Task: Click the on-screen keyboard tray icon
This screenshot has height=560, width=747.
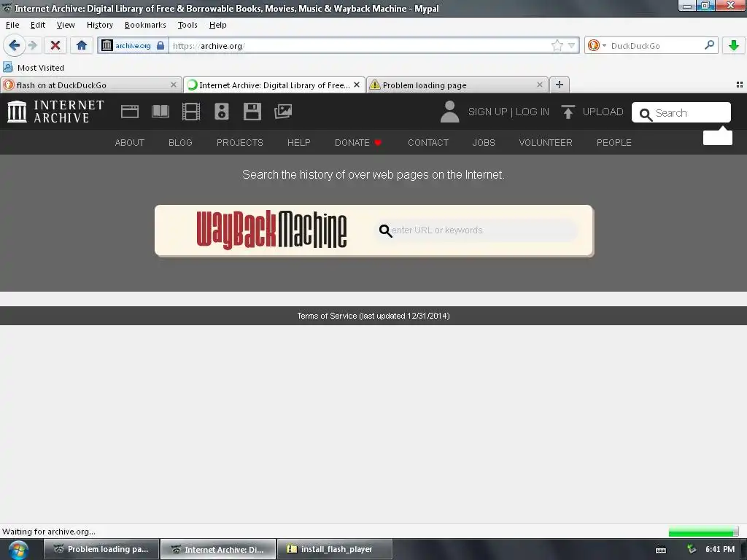Action: tap(661, 550)
